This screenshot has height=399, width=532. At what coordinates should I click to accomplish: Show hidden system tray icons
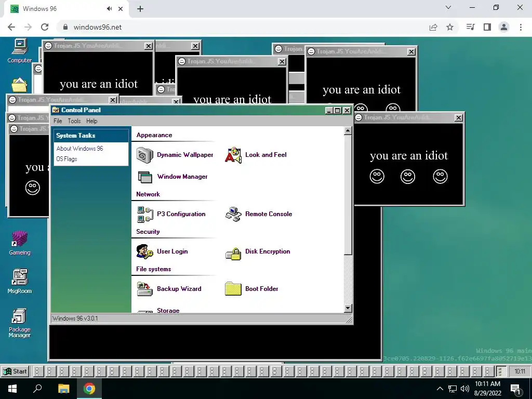440,389
